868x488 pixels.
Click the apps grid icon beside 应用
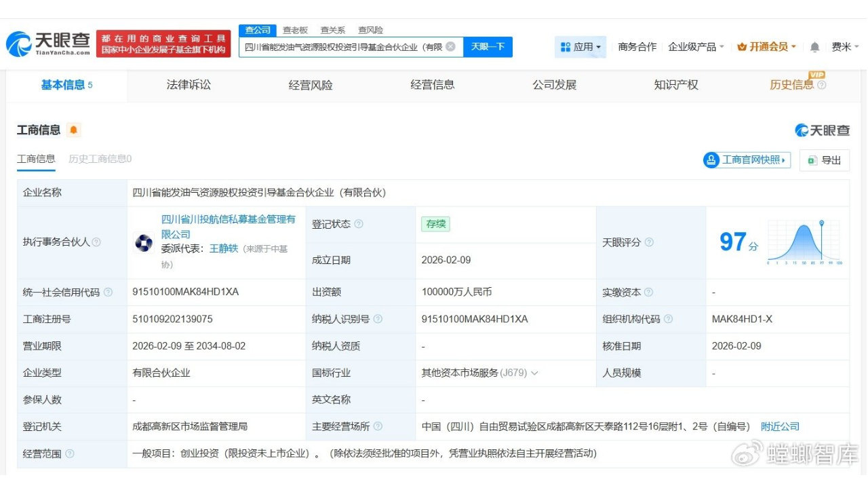(566, 46)
